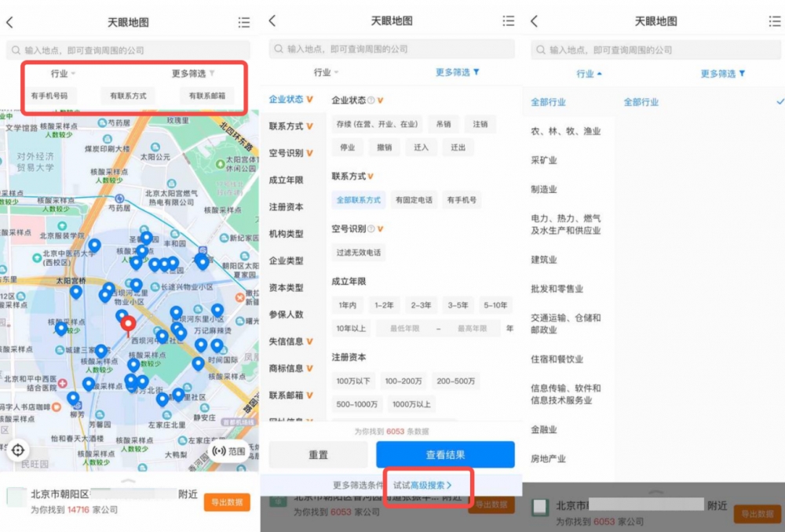
Task: Toggle 注销 status chip
Action: pos(480,124)
